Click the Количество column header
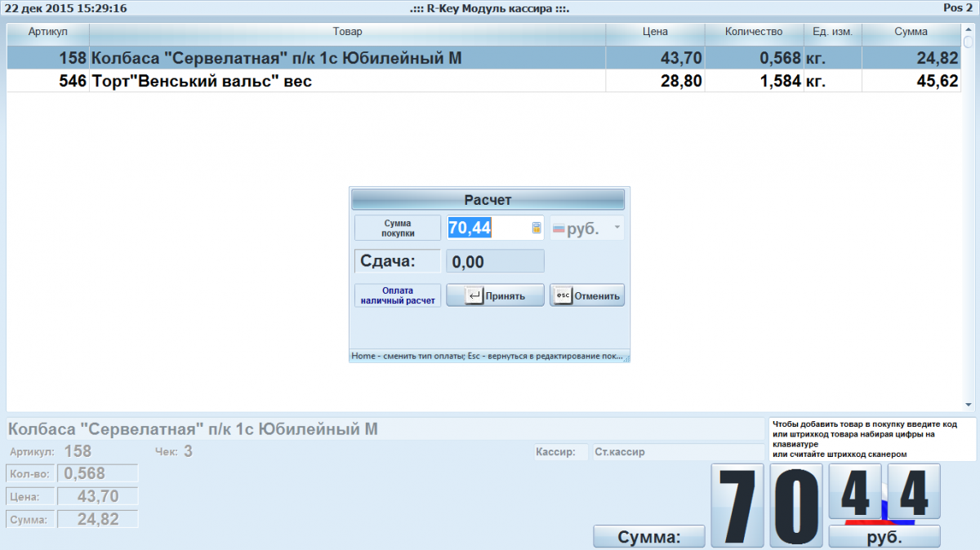The image size is (980, 550). (754, 32)
